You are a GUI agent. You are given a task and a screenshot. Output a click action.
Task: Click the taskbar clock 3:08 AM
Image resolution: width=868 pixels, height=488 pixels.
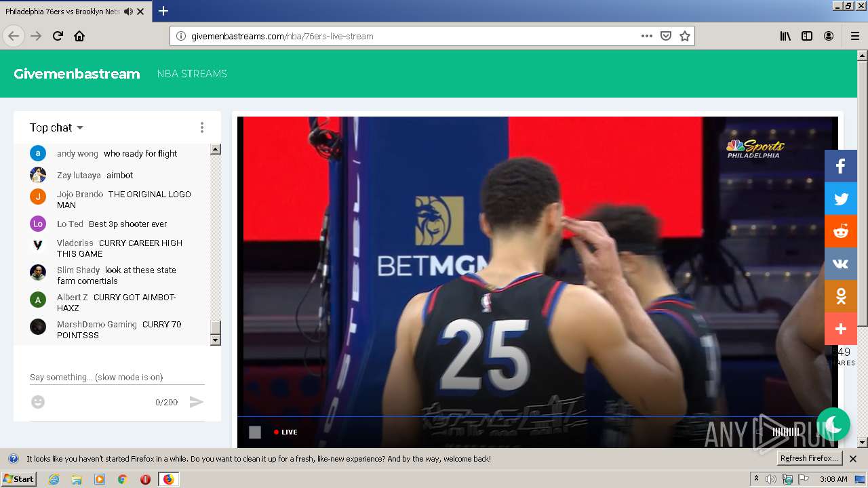click(x=833, y=479)
